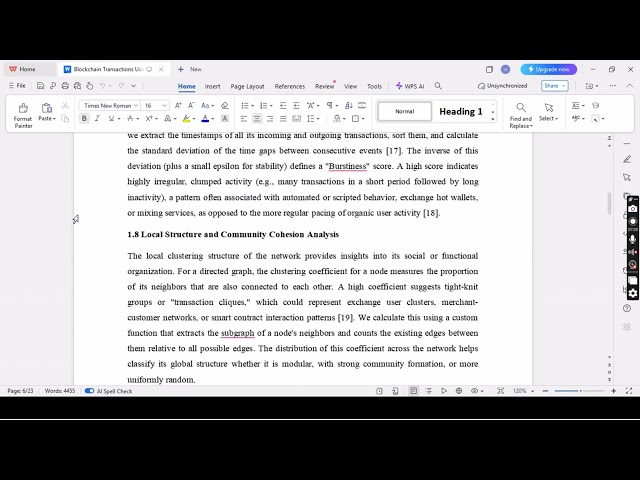The width and height of the screenshot is (640, 480).
Task: Click the Share button
Action: coord(555,86)
